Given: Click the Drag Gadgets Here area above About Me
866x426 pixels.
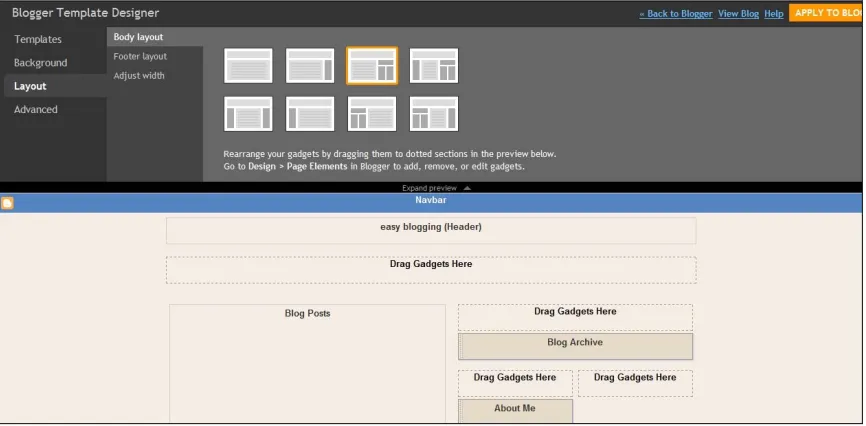Looking at the screenshot, I should click(x=515, y=383).
